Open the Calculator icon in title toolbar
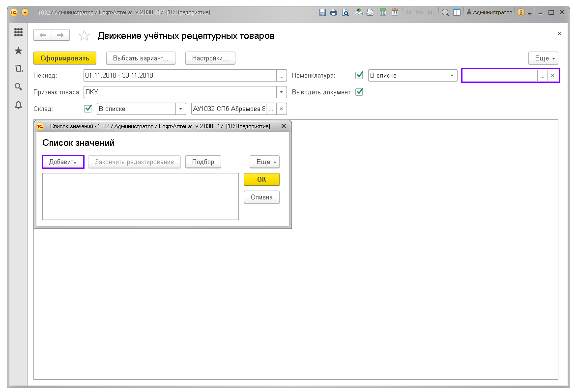The image size is (577, 392). coord(383,12)
